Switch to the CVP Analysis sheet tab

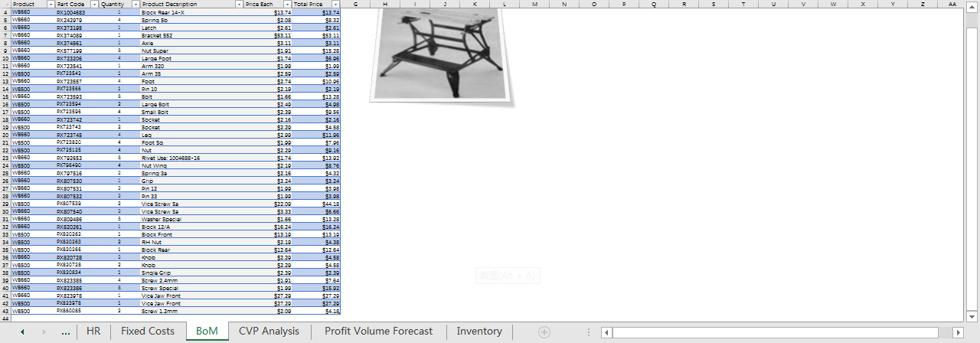(x=269, y=332)
